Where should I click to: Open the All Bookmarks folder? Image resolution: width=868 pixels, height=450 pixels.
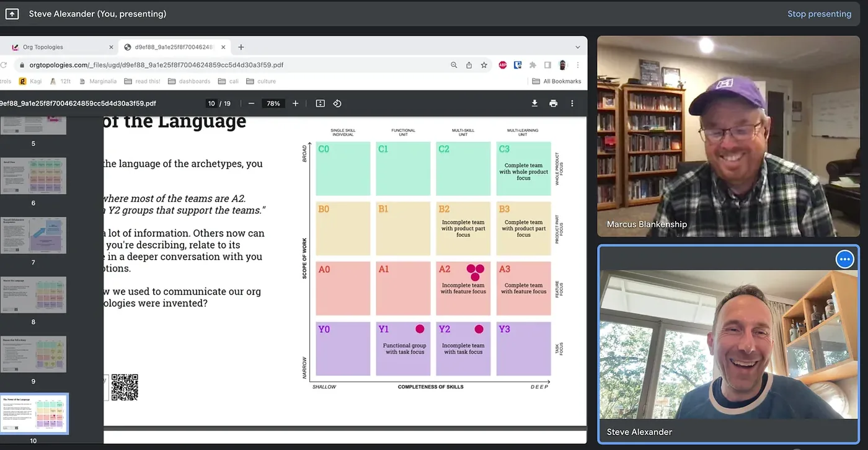point(557,81)
